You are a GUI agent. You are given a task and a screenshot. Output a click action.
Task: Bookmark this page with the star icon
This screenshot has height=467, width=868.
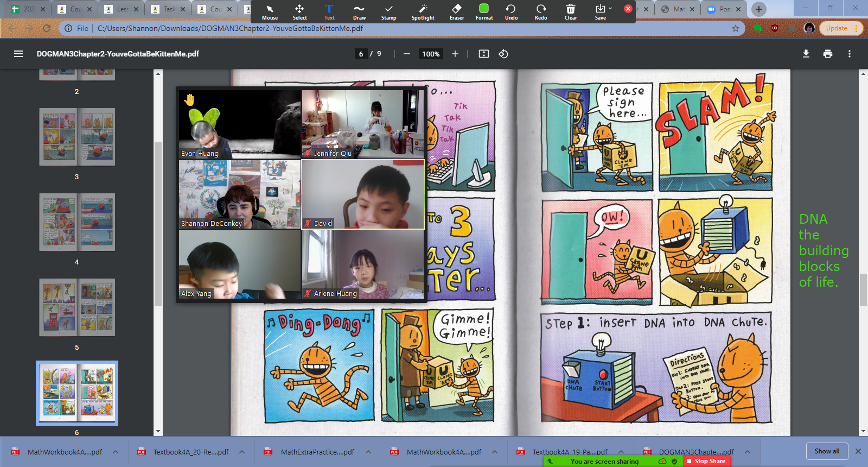click(x=736, y=28)
